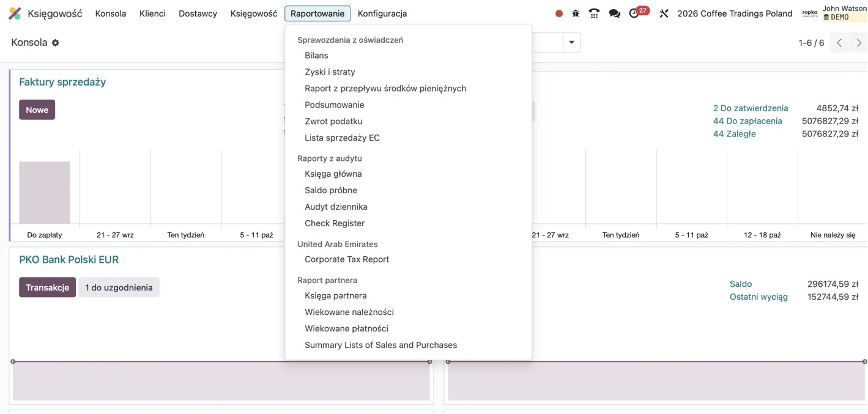Click the Do zapłaty bar in chart
Screen dimensions: 868x414
click(x=45, y=193)
